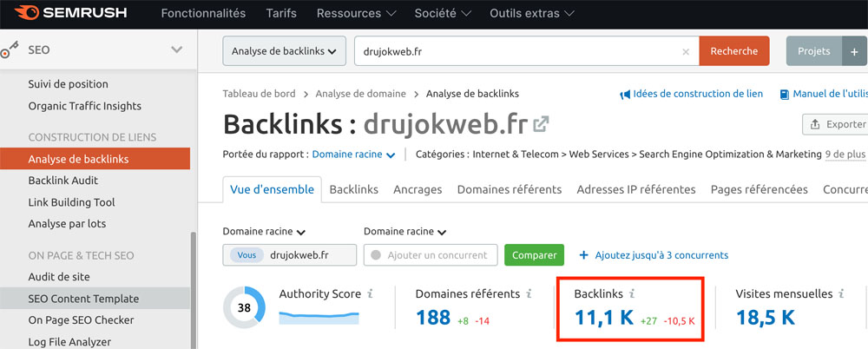Click the Authority Score trend sparkline
Screen dimensions: 868x349
[x=319, y=318]
